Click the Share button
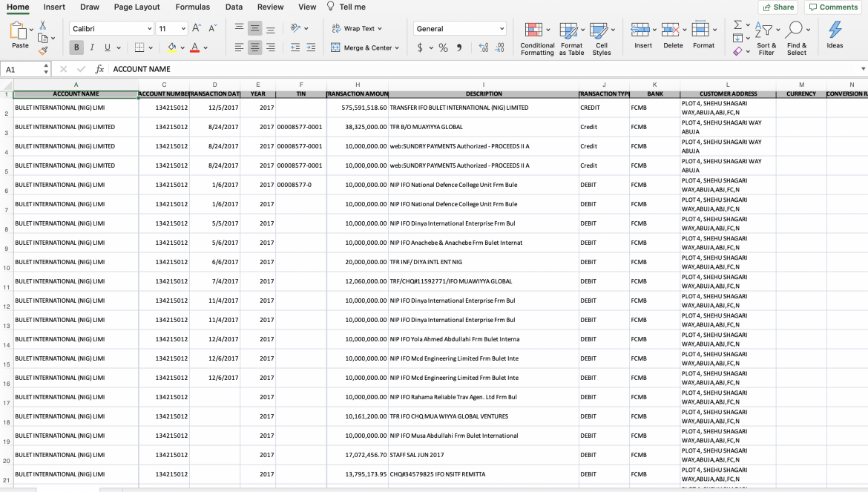Screen dimensions: 868x492 (x=778, y=7)
